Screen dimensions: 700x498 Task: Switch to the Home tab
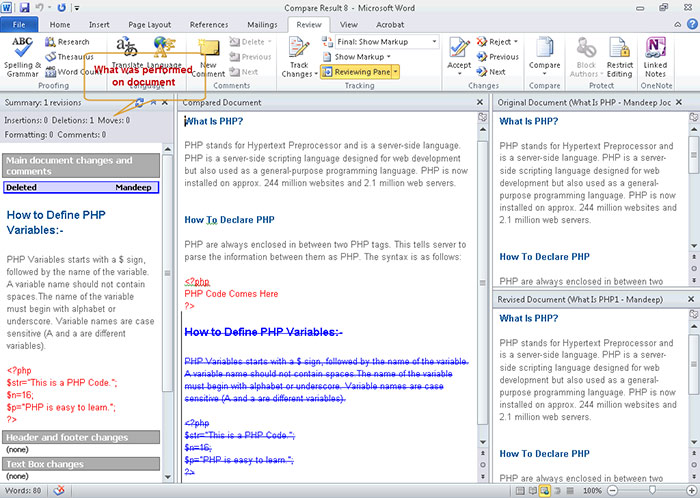pyautogui.click(x=60, y=25)
